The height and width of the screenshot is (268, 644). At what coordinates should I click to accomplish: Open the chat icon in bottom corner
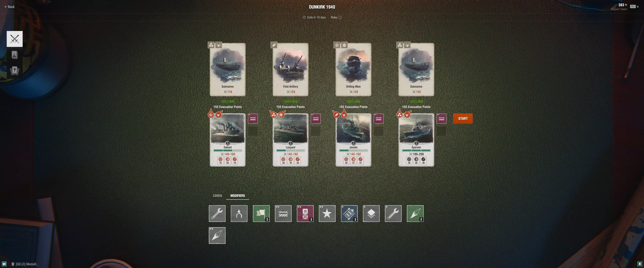click(x=4, y=264)
